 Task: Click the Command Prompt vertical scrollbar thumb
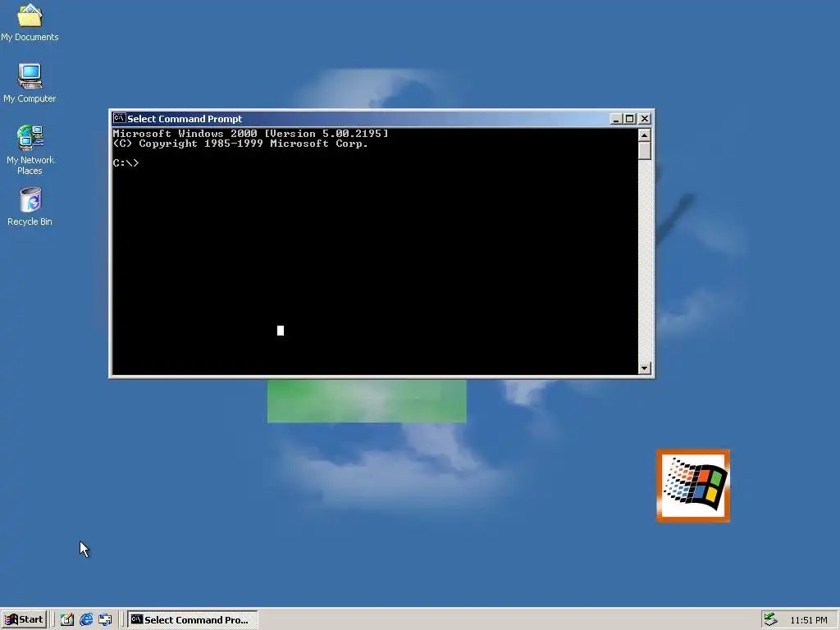tap(645, 151)
